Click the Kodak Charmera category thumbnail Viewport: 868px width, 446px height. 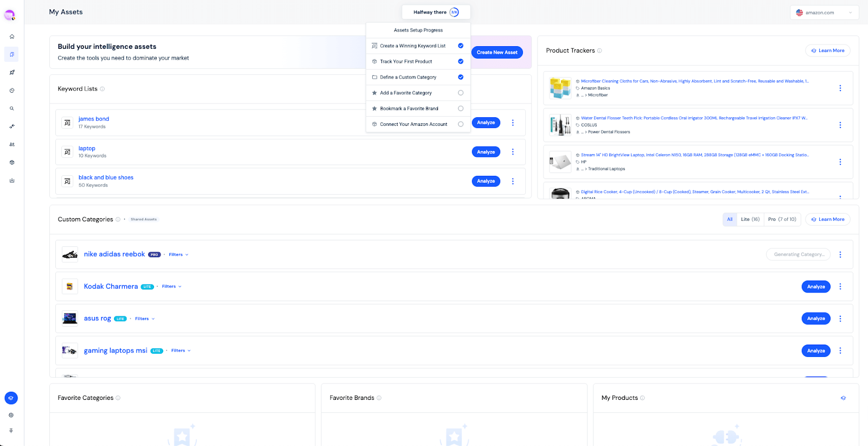pyautogui.click(x=69, y=286)
